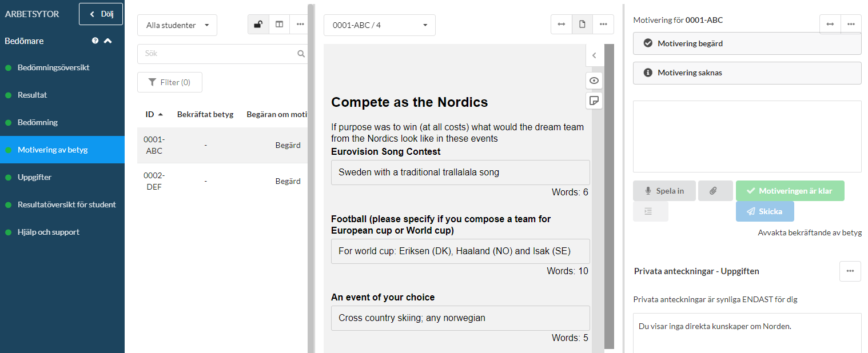
Task: Click the Eurovision Song Contest answer field
Action: tap(460, 172)
